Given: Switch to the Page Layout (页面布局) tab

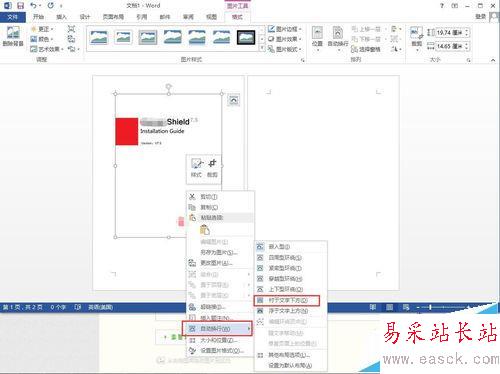Looking at the screenshot, I should point(113,17).
